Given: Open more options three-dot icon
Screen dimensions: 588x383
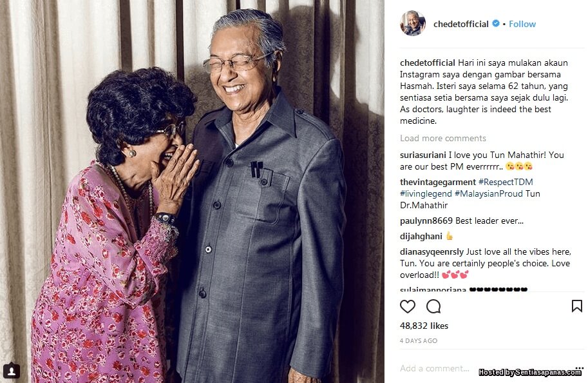Looking at the screenshot, I should click(x=580, y=368).
